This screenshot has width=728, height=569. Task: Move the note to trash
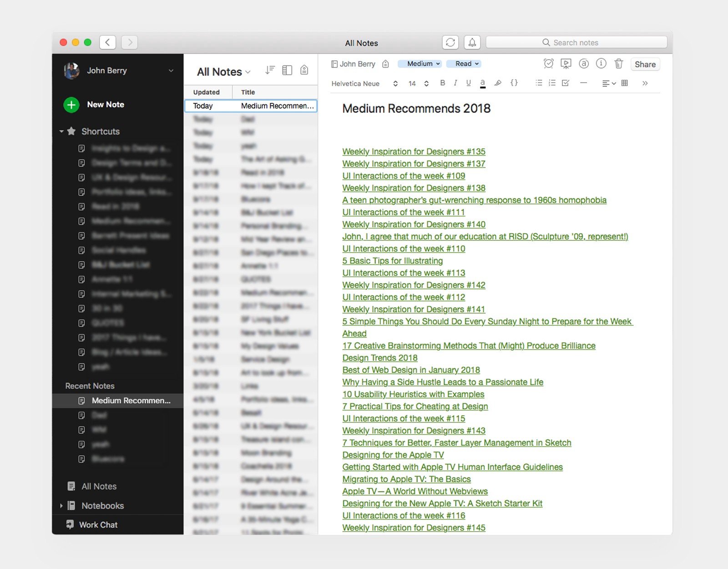(618, 64)
